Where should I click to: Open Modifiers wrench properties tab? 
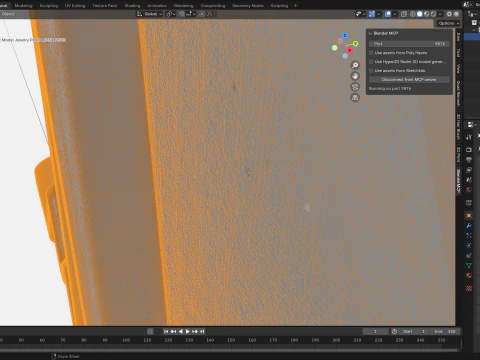[x=469, y=226]
